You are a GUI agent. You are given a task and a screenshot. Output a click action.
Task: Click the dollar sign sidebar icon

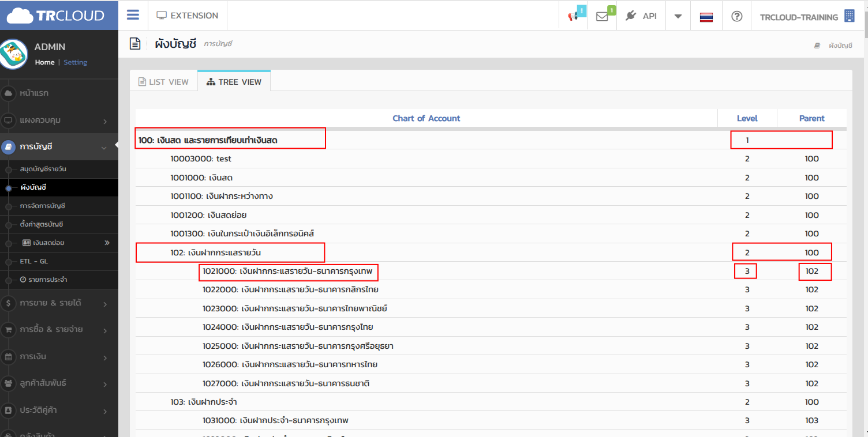tap(8, 303)
